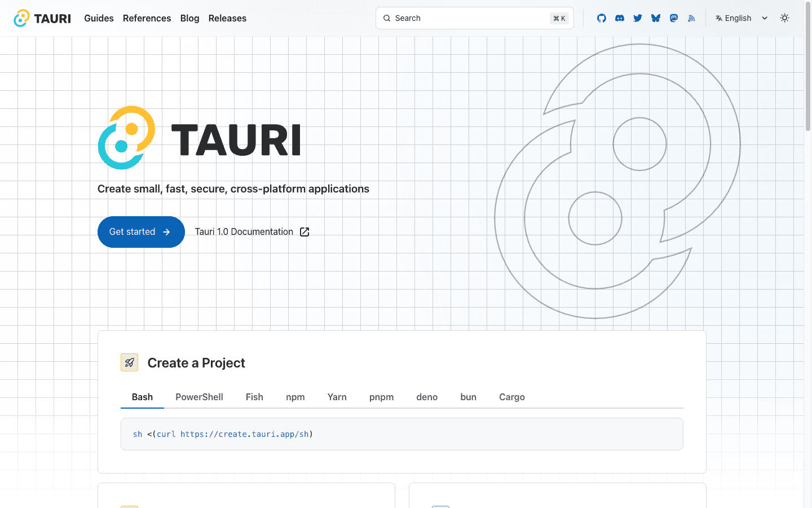Click the 'Create a Project' heading
The height and width of the screenshot is (508, 812).
(x=196, y=363)
